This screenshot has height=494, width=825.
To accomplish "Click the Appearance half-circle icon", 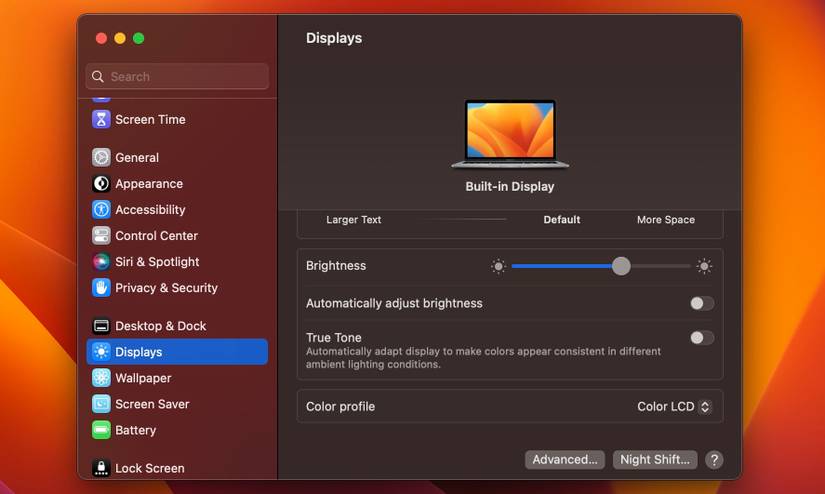I will point(101,184).
